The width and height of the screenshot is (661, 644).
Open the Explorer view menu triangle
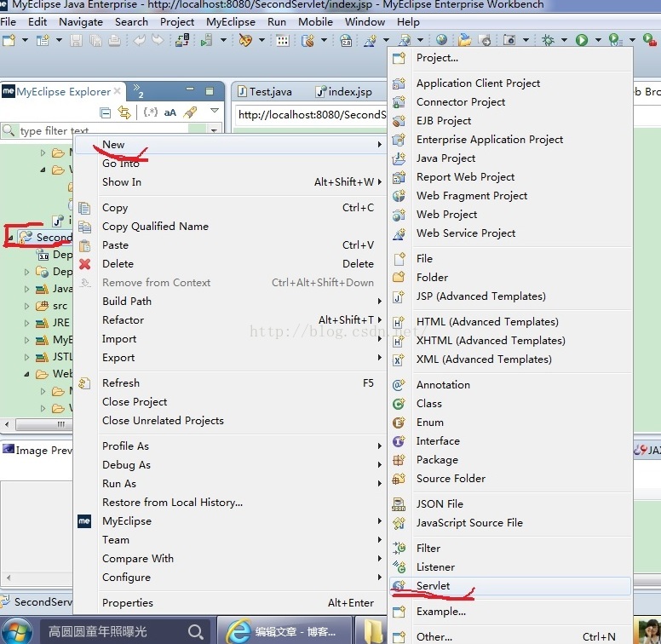point(215,111)
